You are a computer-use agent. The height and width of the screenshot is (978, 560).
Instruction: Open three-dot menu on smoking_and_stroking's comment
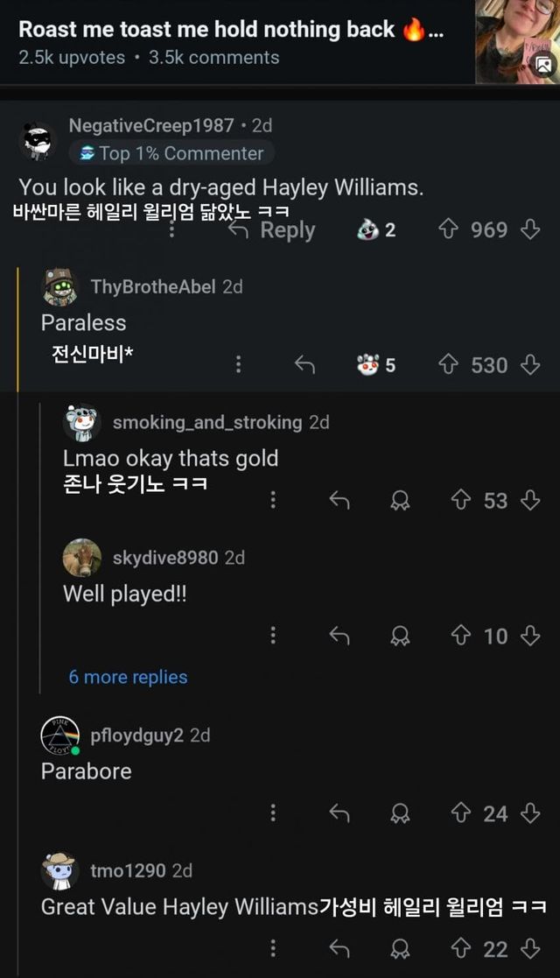click(273, 500)
